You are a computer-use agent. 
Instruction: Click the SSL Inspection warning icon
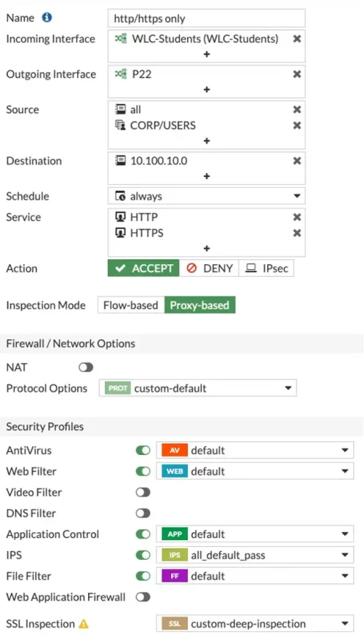click(83, 624)
